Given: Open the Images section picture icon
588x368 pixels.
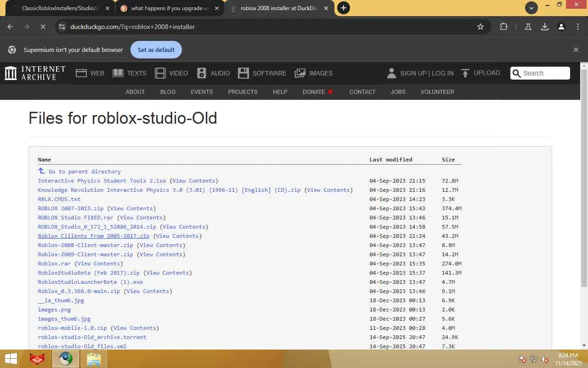Looking at the screenshot, I should pyautogui.click(x=300, y=73).
